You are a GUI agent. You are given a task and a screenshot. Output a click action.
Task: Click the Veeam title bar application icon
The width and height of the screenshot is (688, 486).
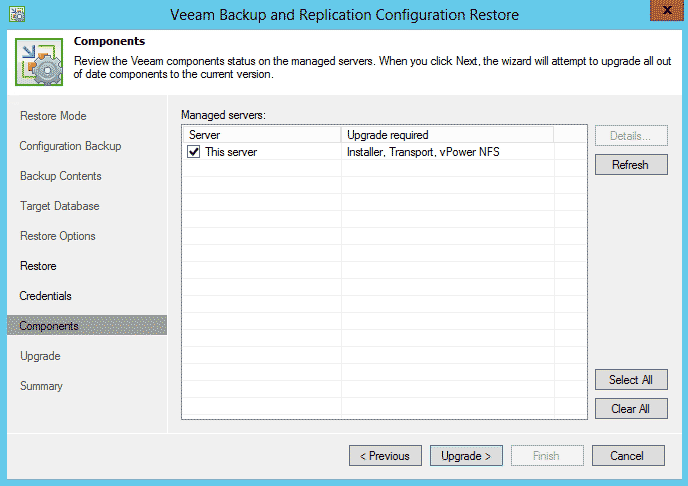17,14
